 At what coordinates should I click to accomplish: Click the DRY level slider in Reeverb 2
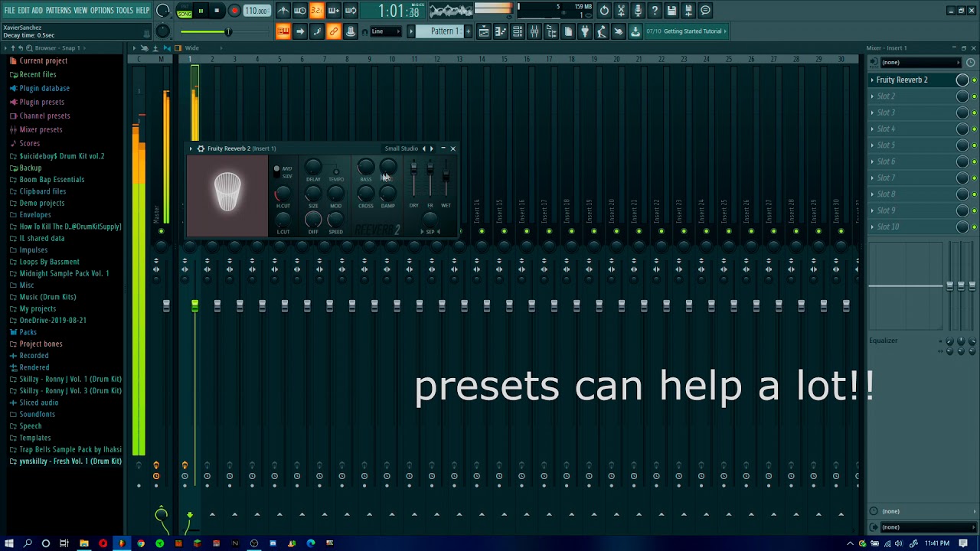[414, 169]
